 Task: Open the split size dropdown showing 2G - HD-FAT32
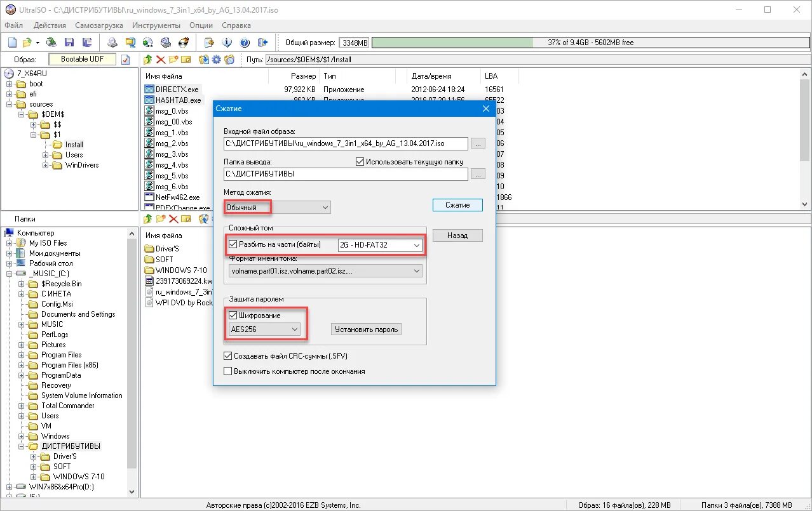381,245
